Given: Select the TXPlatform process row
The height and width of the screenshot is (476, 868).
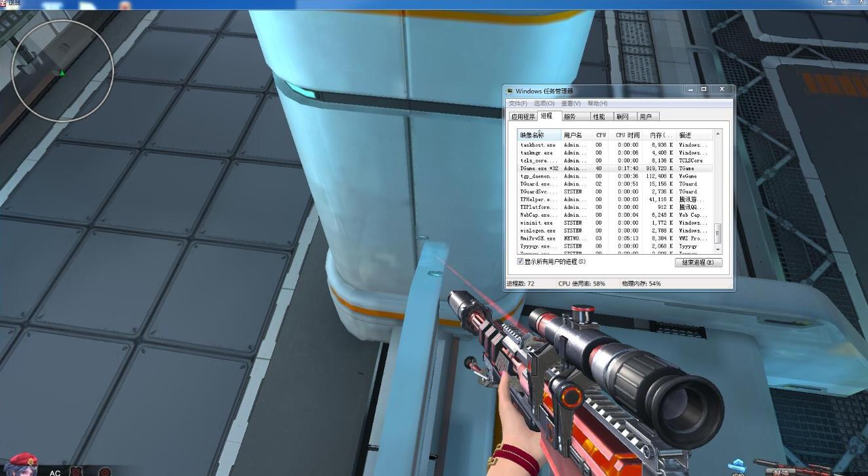Looking at the screenshot, I should [616, 207].
